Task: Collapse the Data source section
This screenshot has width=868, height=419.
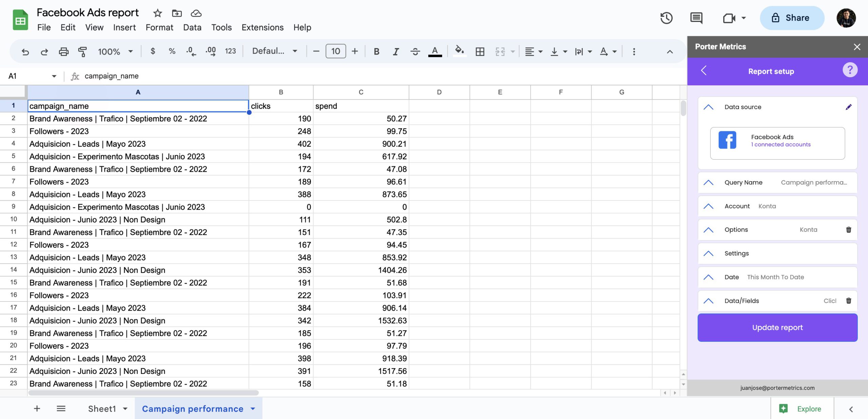Action: coord(709,107)
